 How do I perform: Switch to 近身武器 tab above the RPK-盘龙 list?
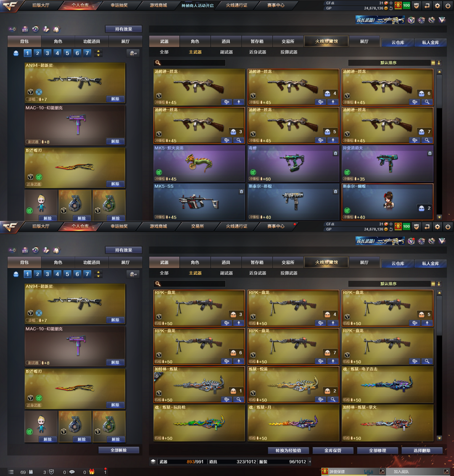pos(258,273)
